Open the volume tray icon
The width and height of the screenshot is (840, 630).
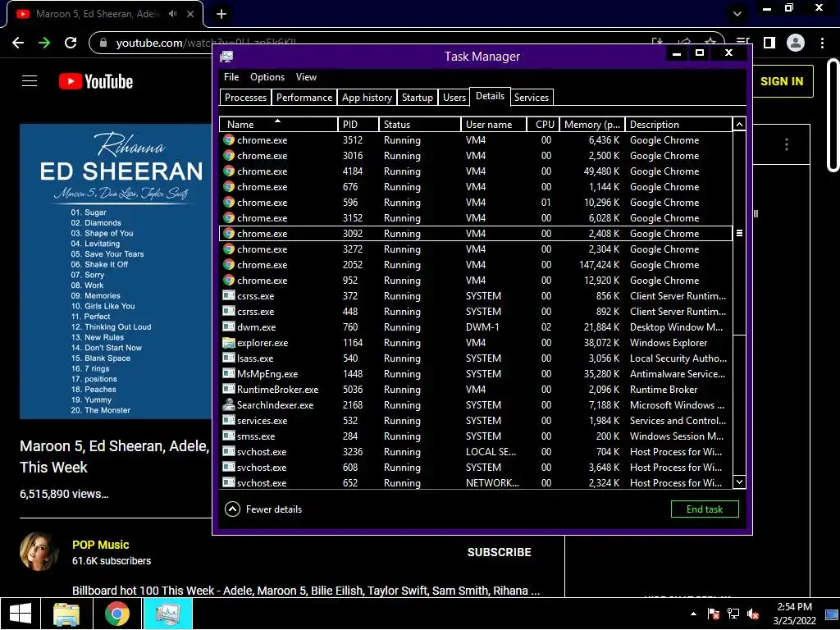click(x=753, y=614)
